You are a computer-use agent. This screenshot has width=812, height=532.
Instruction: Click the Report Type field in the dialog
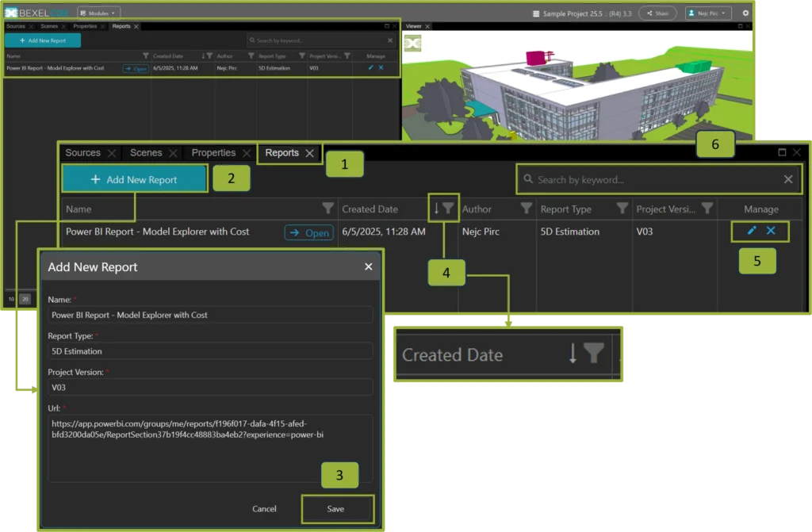(210, 351)
